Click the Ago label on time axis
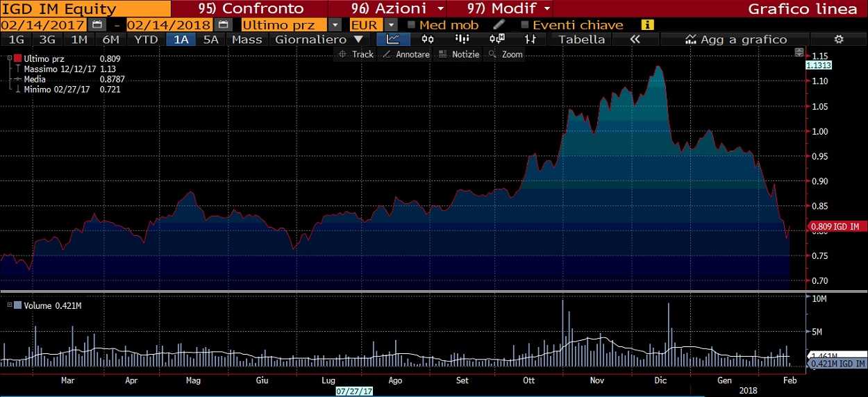Image resolution: width=868 pixels, height=397 pixels. (x=395, y=380)
